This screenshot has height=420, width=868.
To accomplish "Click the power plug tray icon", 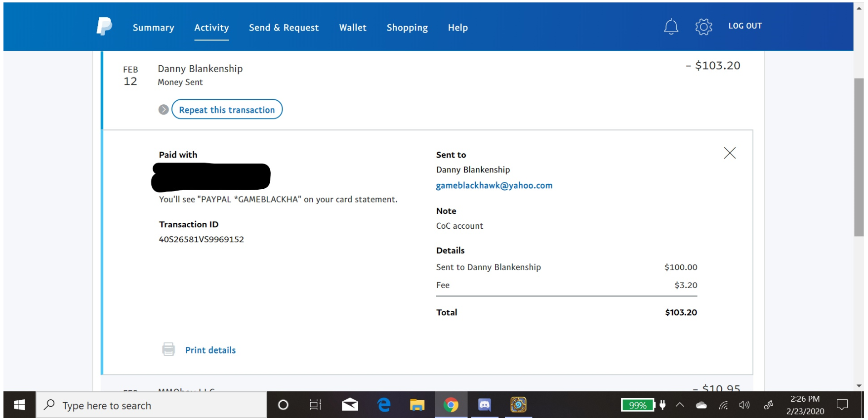I will click(662, 405).
